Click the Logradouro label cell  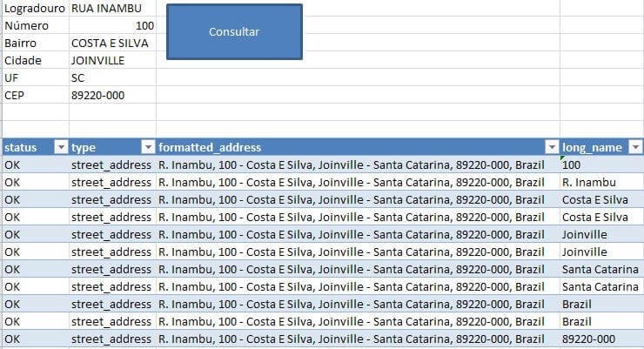35,8
